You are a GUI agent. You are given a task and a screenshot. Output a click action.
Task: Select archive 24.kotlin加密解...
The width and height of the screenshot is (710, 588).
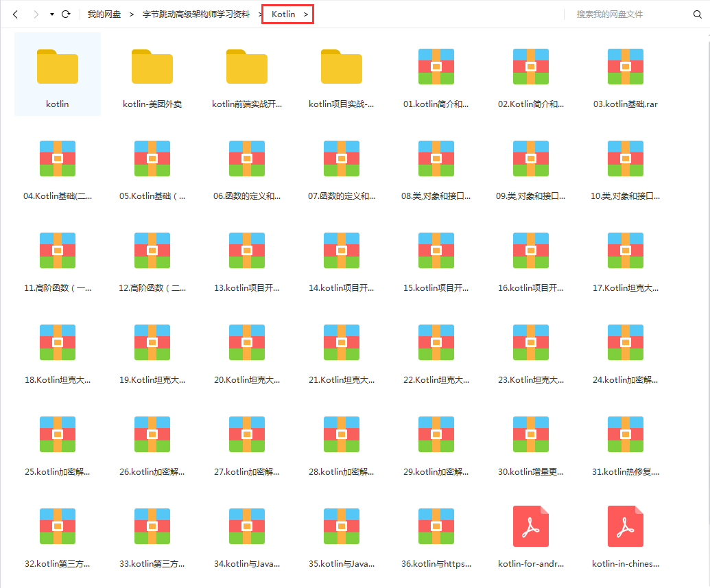626,350
